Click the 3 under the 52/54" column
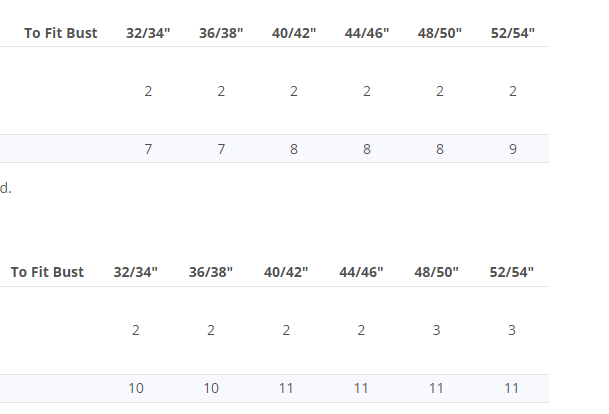This screenshot has height=414, width=609. click(512, 330)
